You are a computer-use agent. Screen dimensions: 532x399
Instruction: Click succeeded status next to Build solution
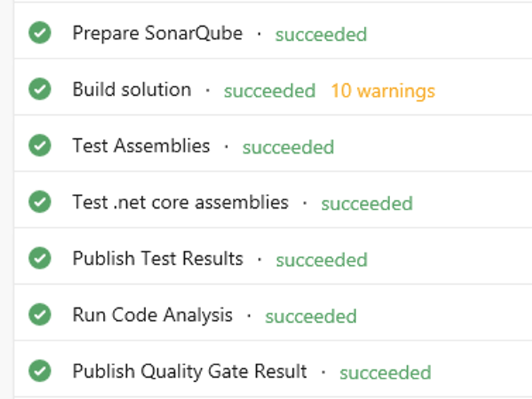[x=270, y=91]
